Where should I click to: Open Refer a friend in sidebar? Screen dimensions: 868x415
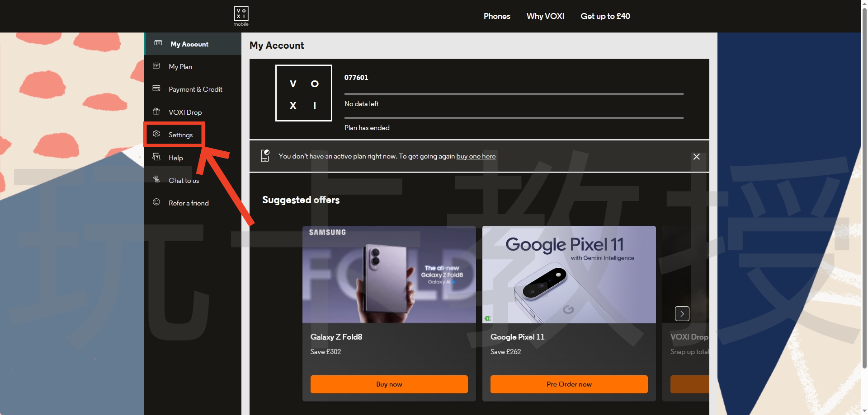(x=193, y=203)
